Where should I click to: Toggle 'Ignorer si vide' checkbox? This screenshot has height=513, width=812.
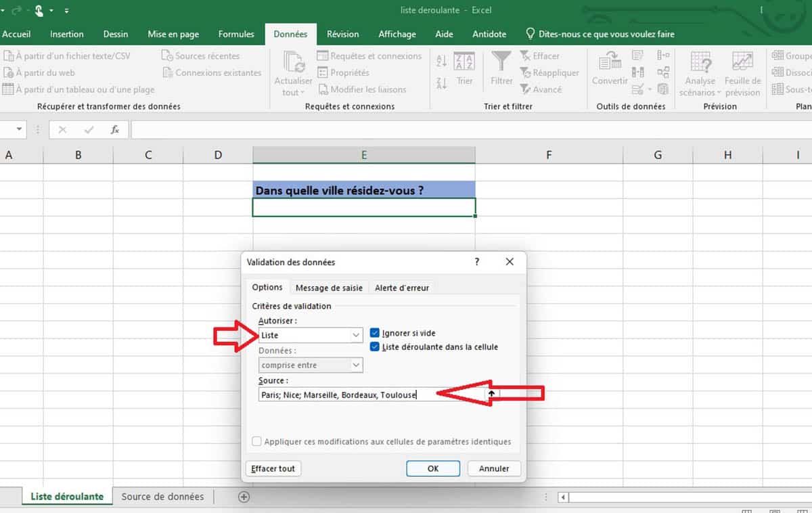click(x=375, y=333)
